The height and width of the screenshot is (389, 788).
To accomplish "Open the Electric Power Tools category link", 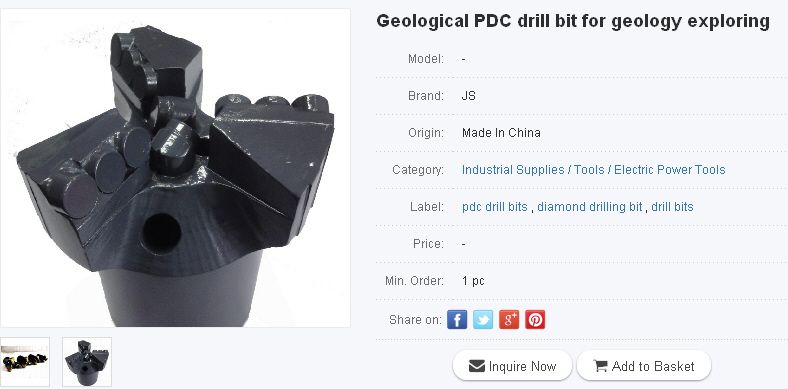I will (670, 170).
